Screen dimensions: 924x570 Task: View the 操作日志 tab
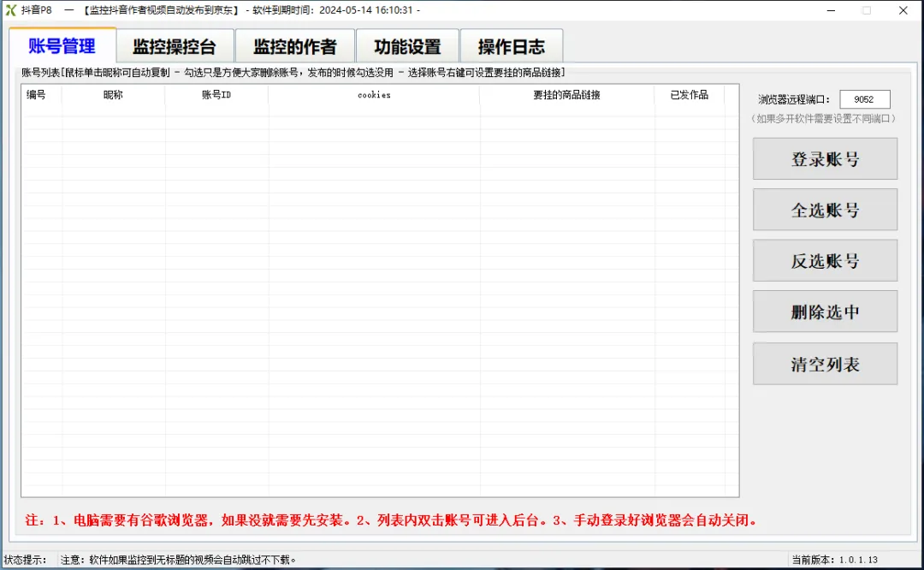(512, 46)
